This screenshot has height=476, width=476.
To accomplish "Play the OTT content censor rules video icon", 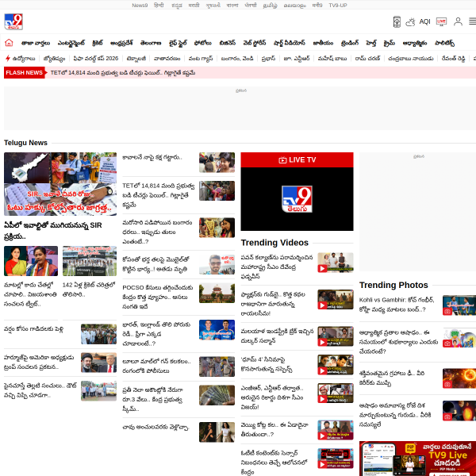I will click(322, 464).
